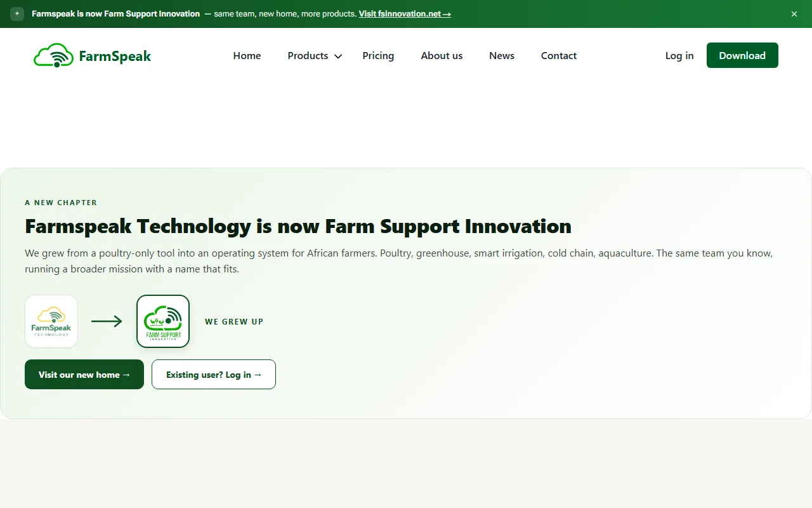Click the Log in link
Image resolution: width=812 pixels, height=508 pixels.
(679, 56)
